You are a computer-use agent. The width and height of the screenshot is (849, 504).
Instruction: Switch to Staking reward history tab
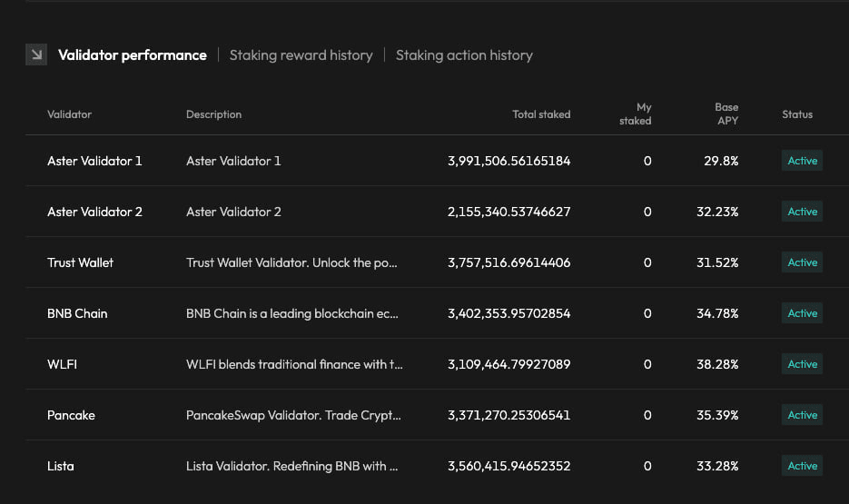301,55
